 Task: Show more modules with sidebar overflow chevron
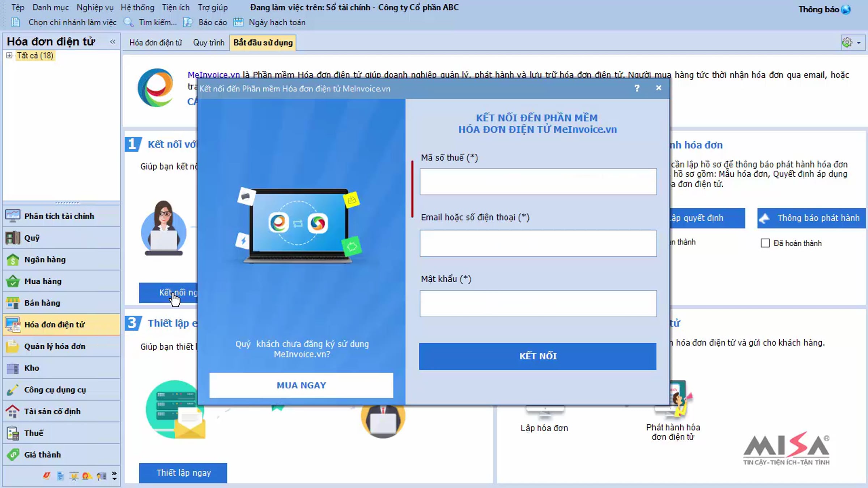pyautogui.click(x=114, y=476)
